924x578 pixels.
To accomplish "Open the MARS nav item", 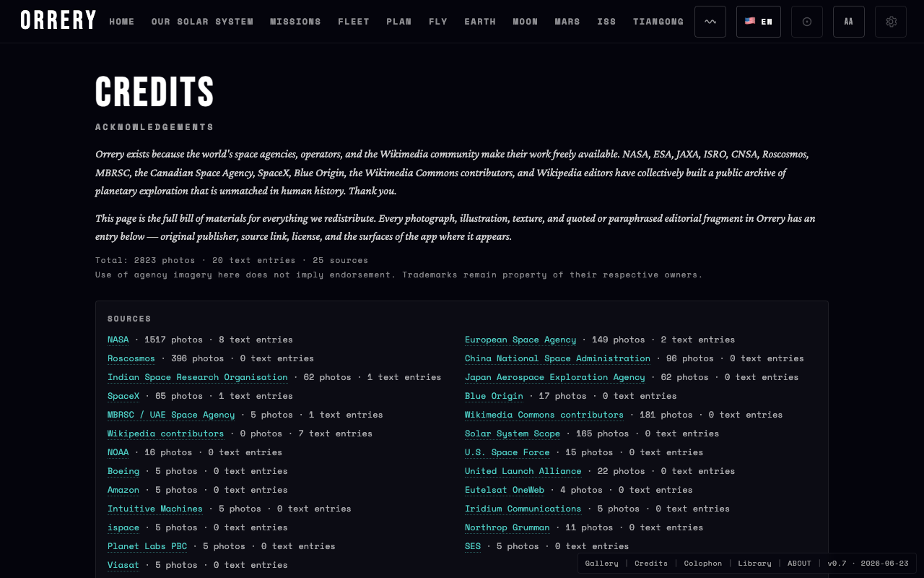I will pos(567,22).
